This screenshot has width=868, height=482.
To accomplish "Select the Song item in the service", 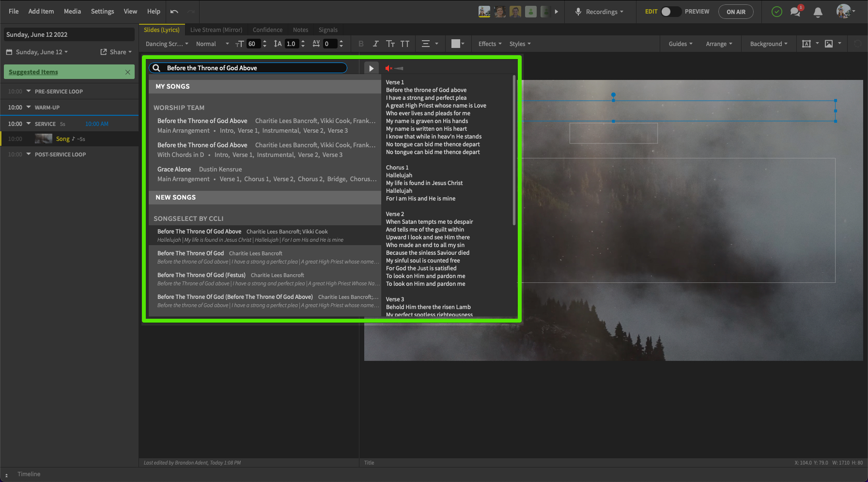I will pos(70,139).
